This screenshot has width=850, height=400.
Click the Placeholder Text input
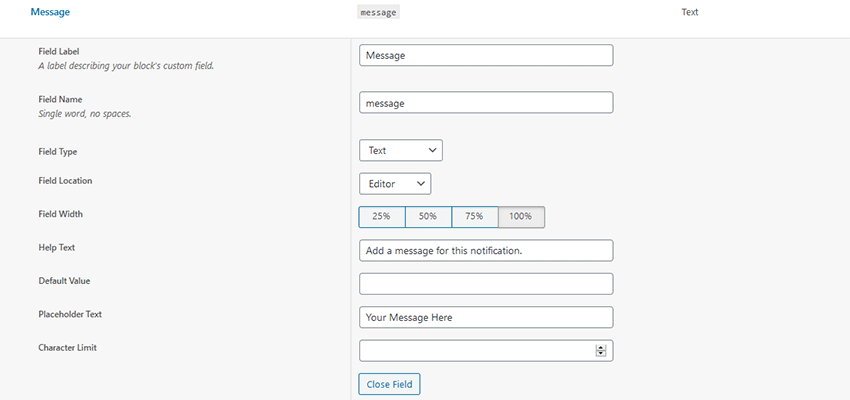click(x=485, y=317)
